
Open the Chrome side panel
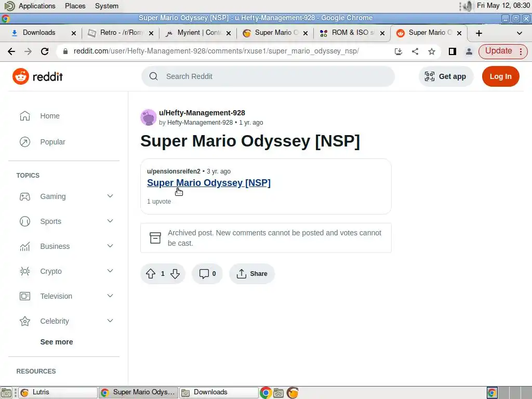(453, 51)
